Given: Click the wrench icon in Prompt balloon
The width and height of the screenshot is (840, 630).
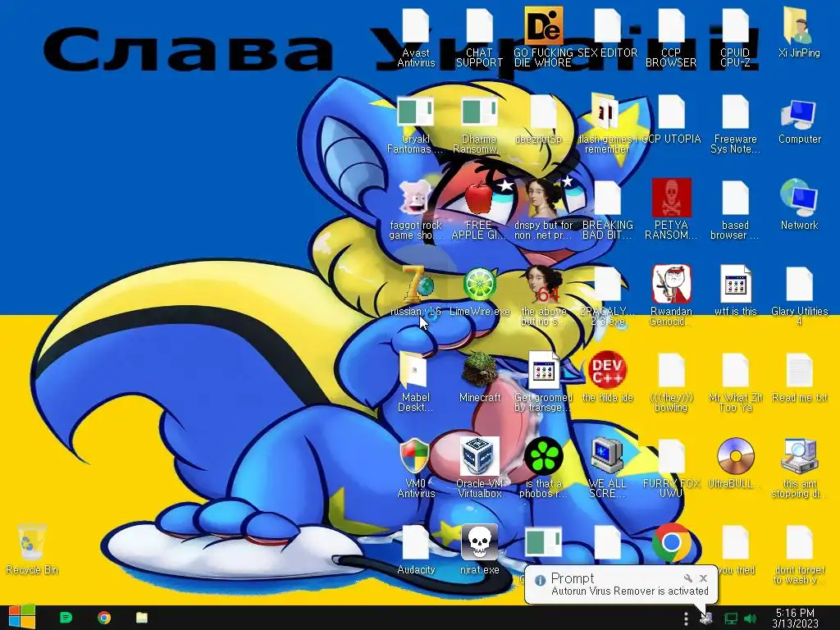Looking at the screenshot, I should (x=688, y=578).
